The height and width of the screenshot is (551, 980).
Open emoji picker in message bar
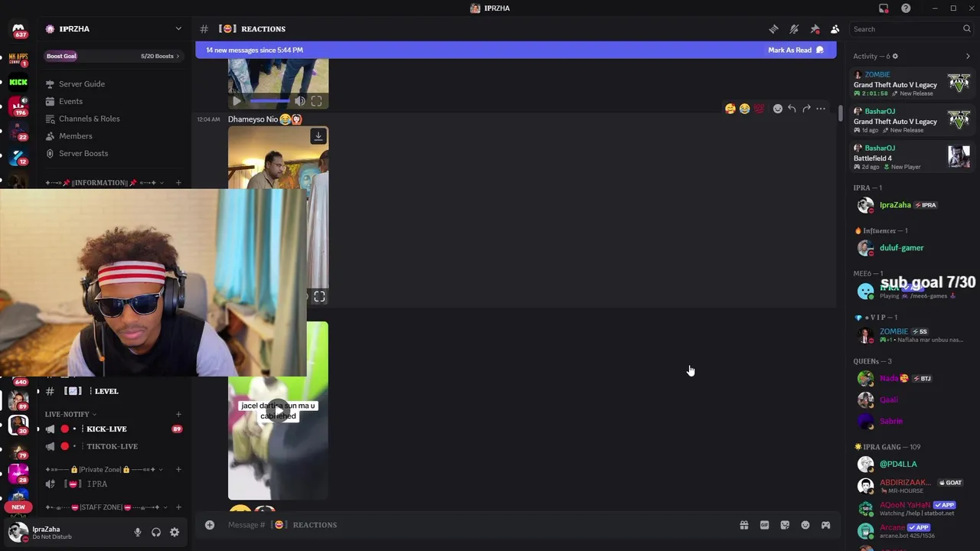point(805,525)
